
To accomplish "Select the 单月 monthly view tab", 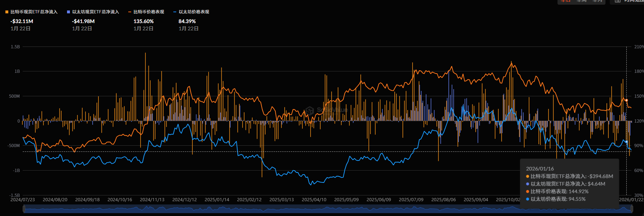I will (598, 1).
